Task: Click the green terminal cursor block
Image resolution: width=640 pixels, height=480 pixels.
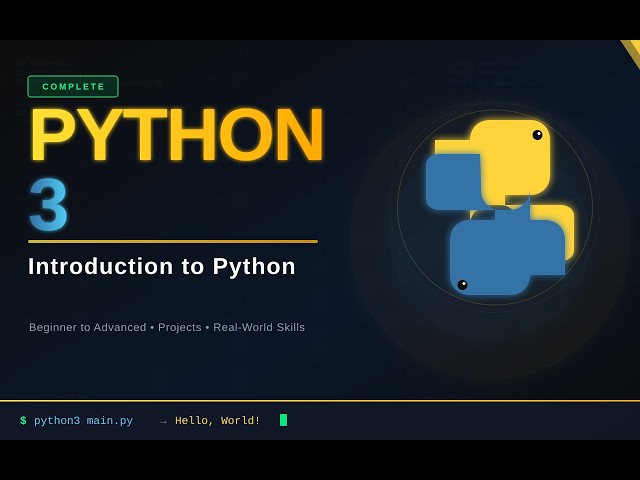Action: coord(284,420)
